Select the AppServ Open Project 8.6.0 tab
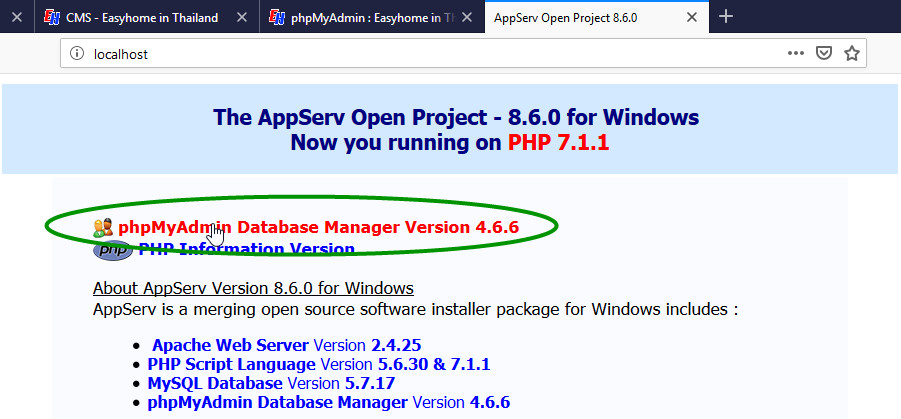The width and height of the screenshot is (901, 419). pos(596,17)
